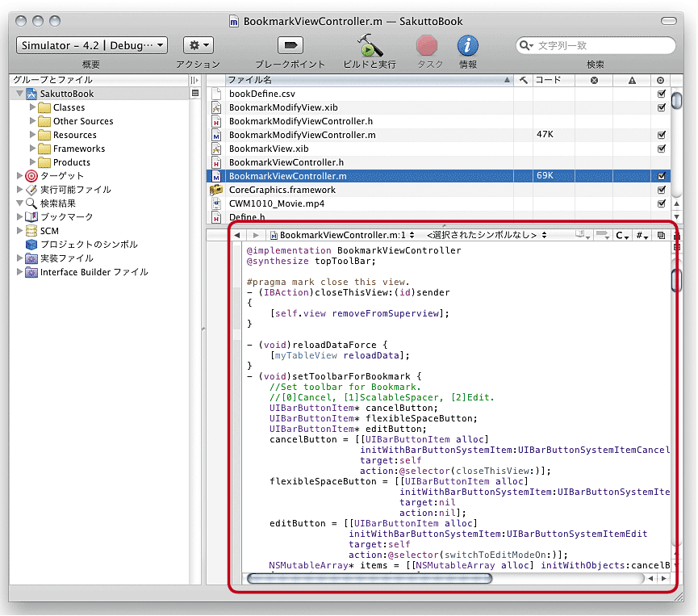Sort by the target membership column header
This screenshot has width=698, height=616.
(661, 80)
